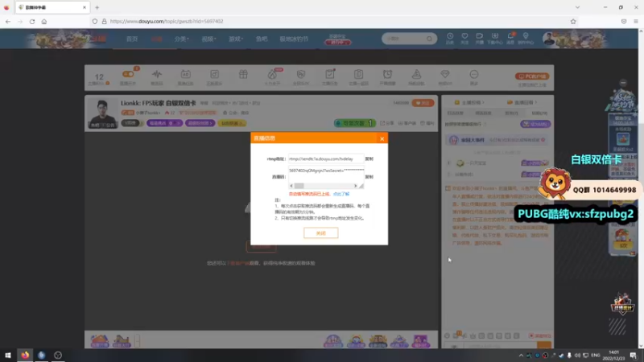This screenshot has width=644, height=362.
Task: Click the scrollbar right arrow in the stream code box
Action: (356, 186)
